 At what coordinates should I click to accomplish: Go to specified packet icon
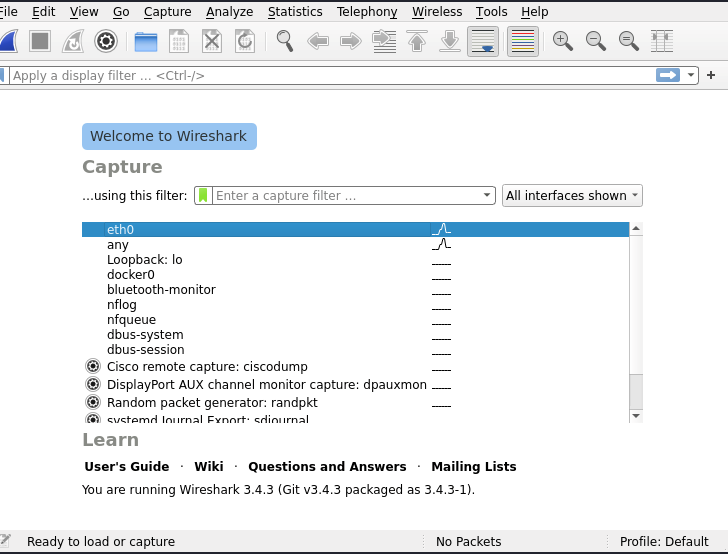384,41
